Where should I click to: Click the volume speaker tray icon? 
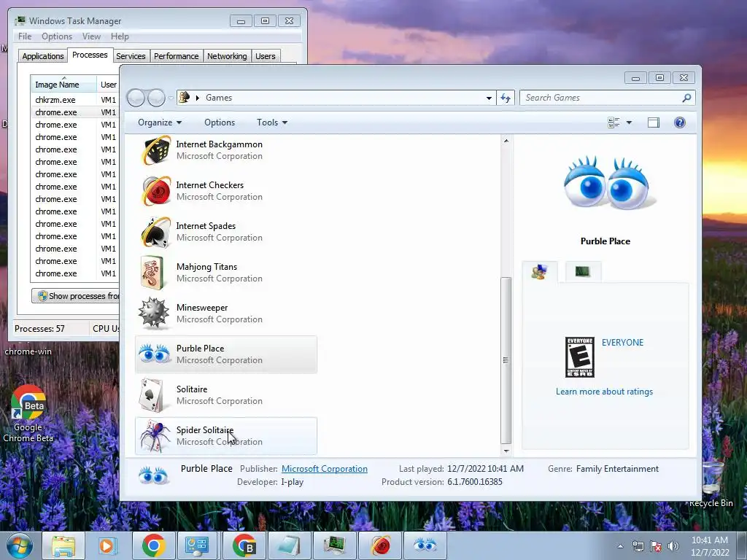click(673, 546)
